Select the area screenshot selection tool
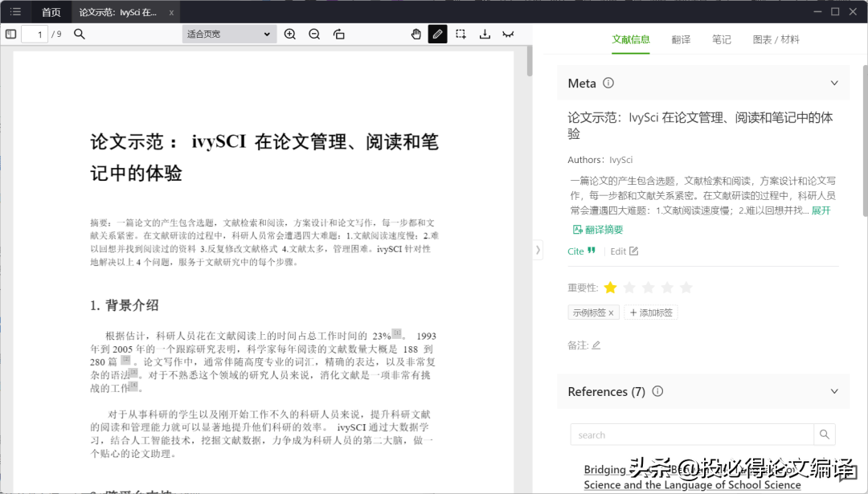 point(461,35)
